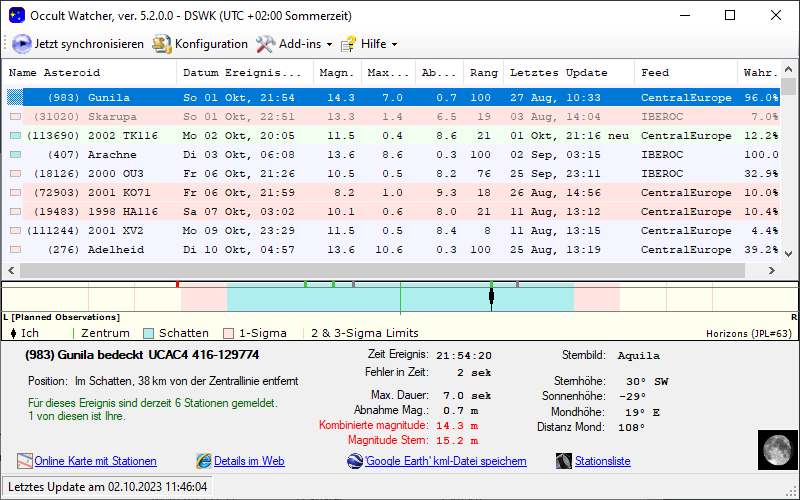Open the Details im Web link

click(249, 461)
